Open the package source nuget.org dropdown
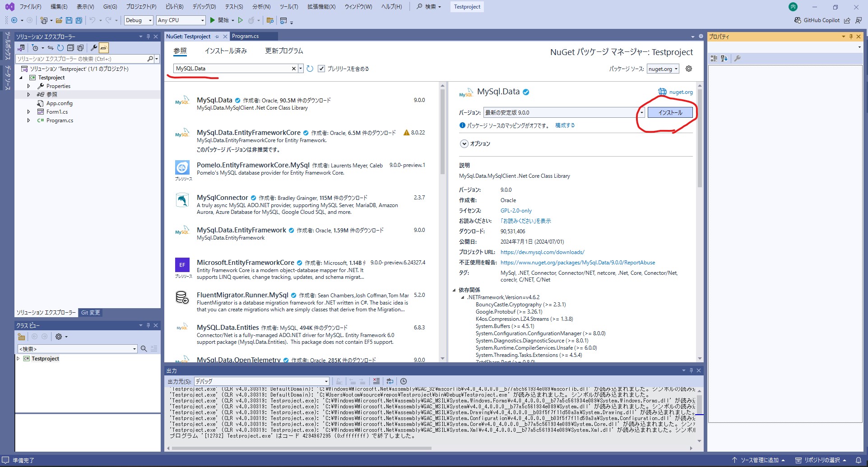This screenshot has height=467, width=868. 663,69
